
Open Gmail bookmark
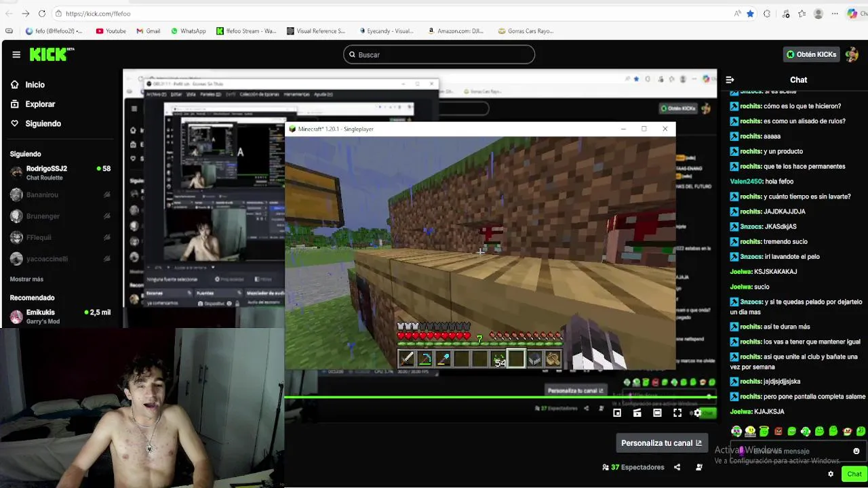[x=148, y=31]
